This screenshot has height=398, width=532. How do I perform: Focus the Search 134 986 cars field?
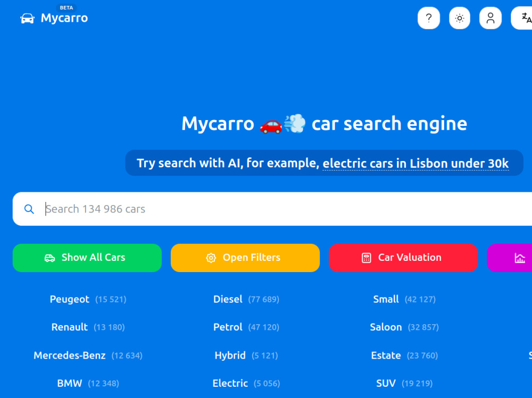(272, 209)
